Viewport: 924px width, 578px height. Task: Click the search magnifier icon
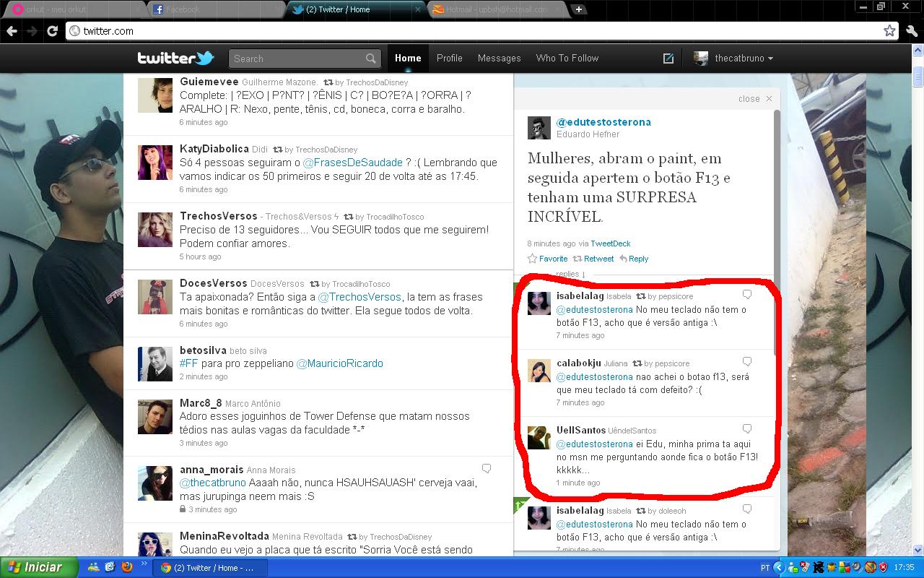pyautogui.click(x=370, y=59)
